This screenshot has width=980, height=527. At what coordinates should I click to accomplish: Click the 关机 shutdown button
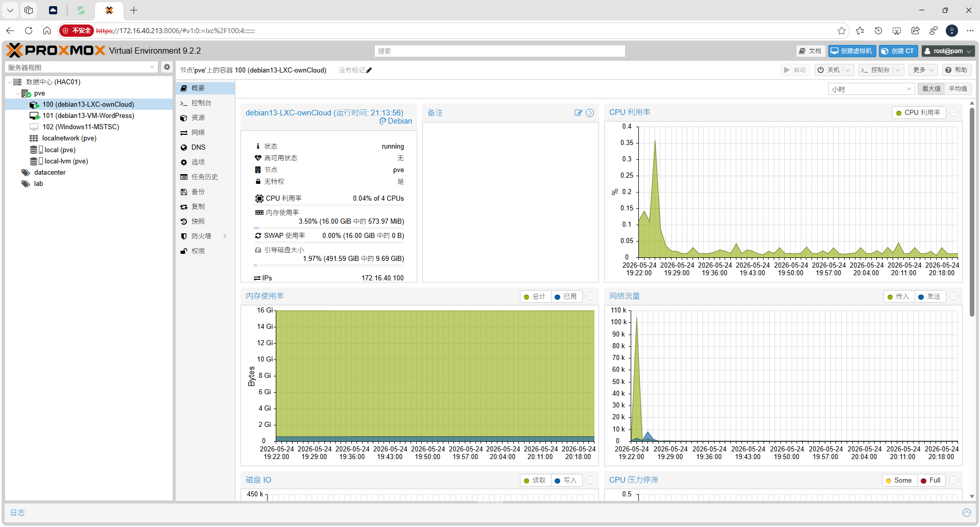tap(828, 70)
